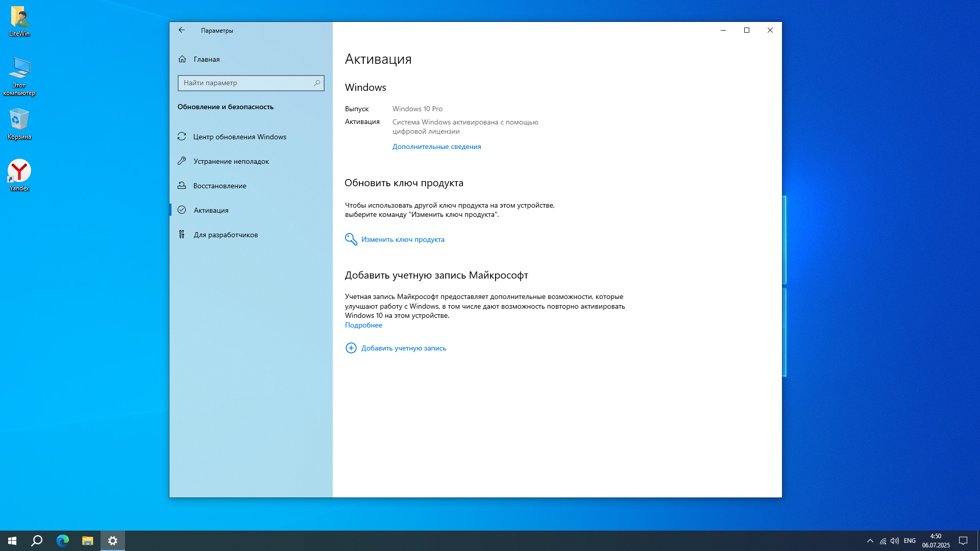
Task: Open the LiteWin desktop folder
Action: [x=19, y=20]
